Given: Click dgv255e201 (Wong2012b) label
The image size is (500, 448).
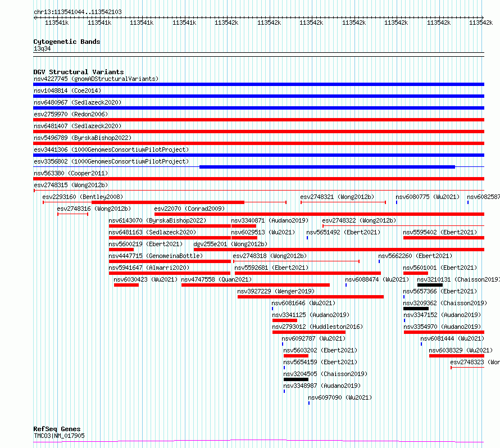Looking at the screenshot, I should [230, 244].
